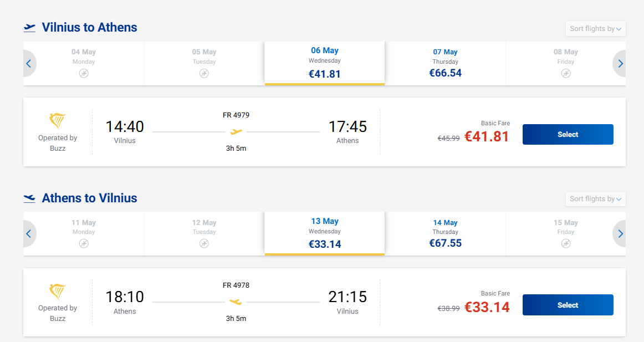Click the no-flight icon under 04 May
This screenshot has width=644, height=342.
point(84,73)
